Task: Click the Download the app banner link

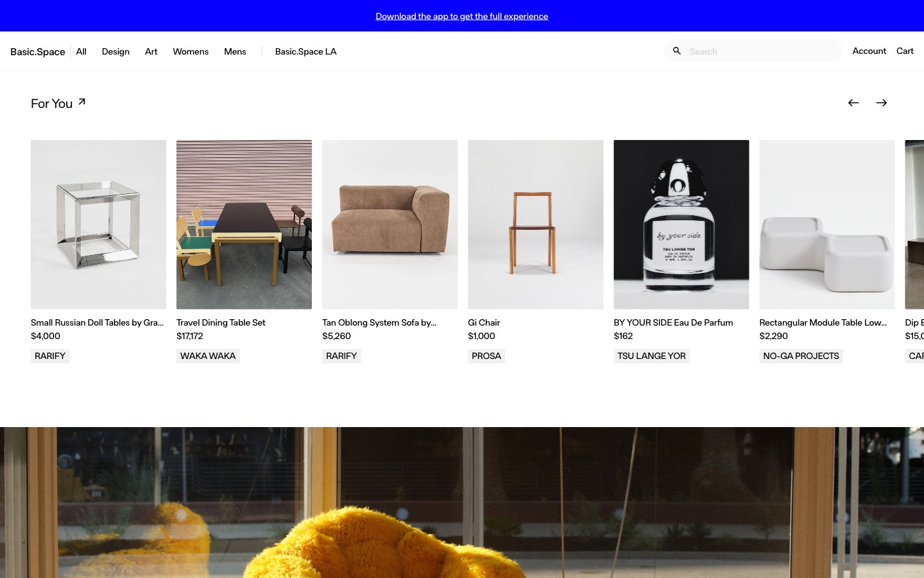Action: click(x=462, y=16)
